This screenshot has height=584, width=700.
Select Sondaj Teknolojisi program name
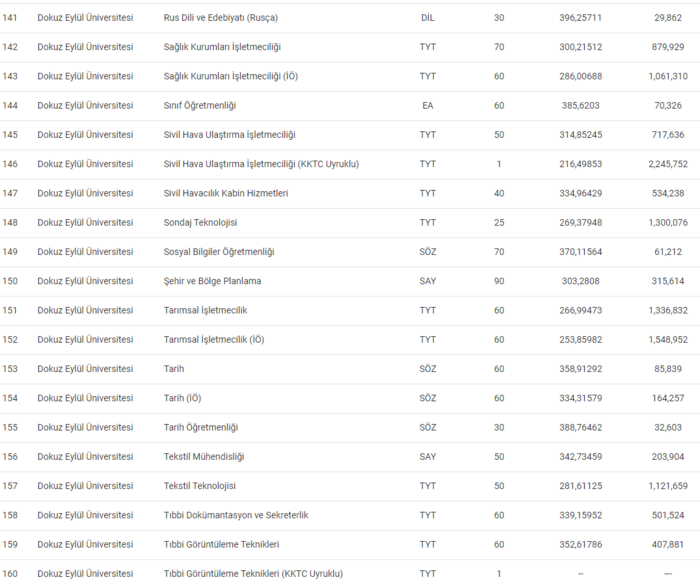click(200, 223)
